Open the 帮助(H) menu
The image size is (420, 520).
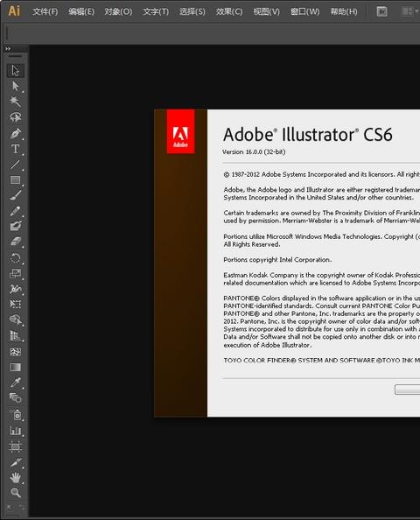(344, 11)
